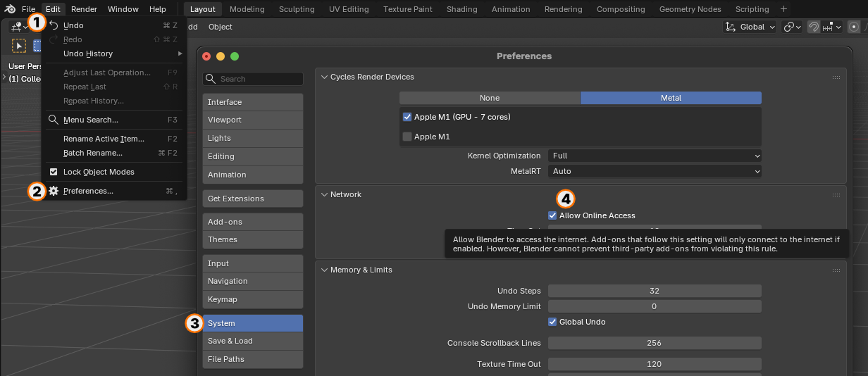The height and width of the screenshot is (376, 868).
Task: Toggle the Global Undo checkbox
Action: point(552,322)
